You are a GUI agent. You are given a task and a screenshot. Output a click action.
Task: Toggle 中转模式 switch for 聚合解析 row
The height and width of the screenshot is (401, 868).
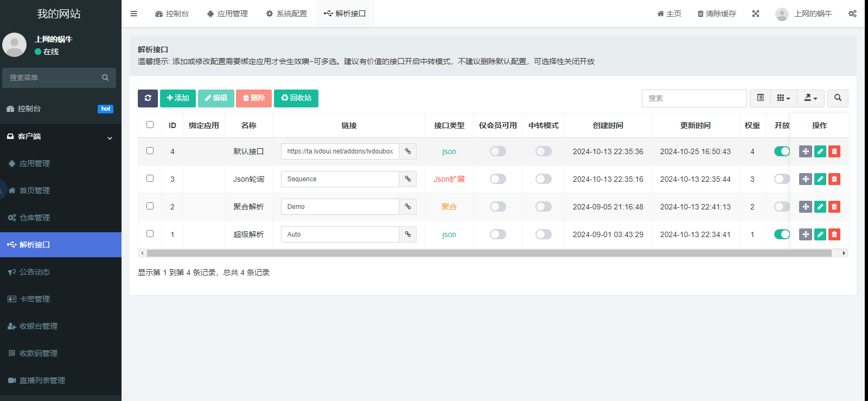pyautogui.click(x=544, y=207)
